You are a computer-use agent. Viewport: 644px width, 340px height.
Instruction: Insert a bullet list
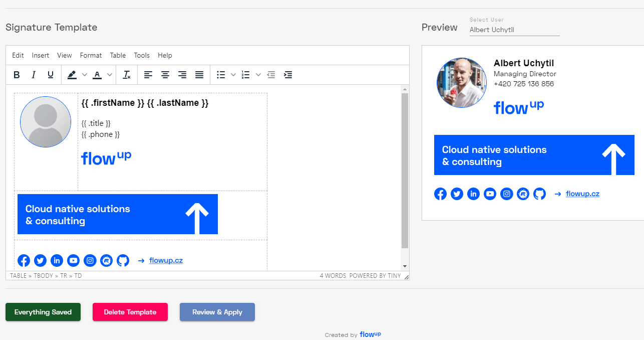click(221, 75)
